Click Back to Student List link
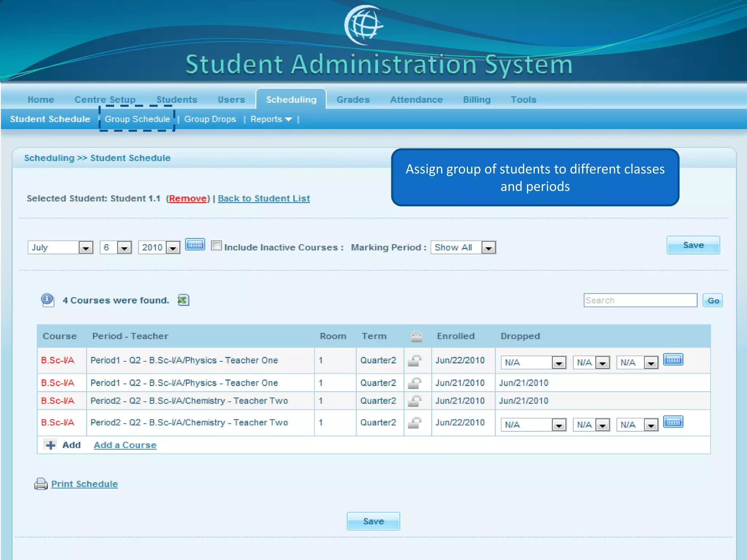The height and width of the screenshot is (560, 747). pyautogui.click(x=264, y=198)
